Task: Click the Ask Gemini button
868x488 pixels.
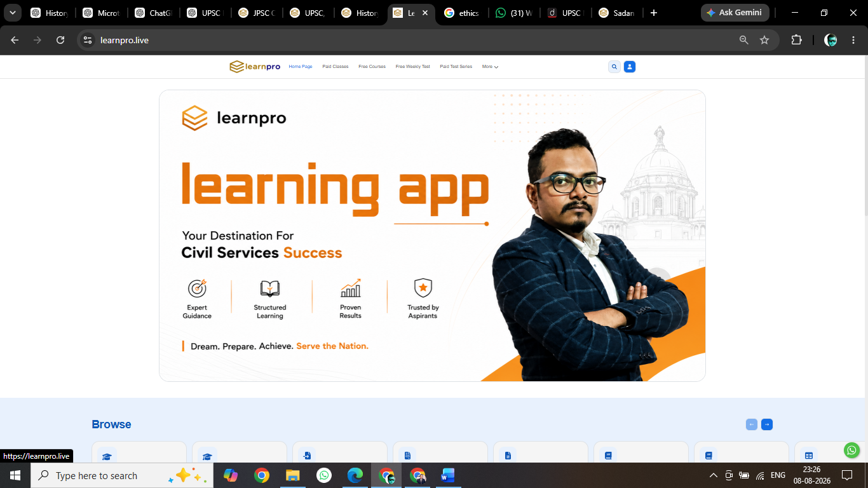Action: (x=735, y=13)
